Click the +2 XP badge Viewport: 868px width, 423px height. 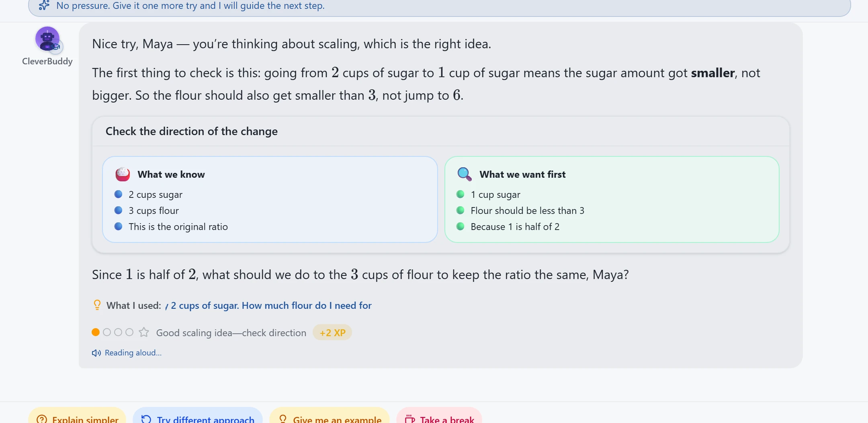point(332,333)
